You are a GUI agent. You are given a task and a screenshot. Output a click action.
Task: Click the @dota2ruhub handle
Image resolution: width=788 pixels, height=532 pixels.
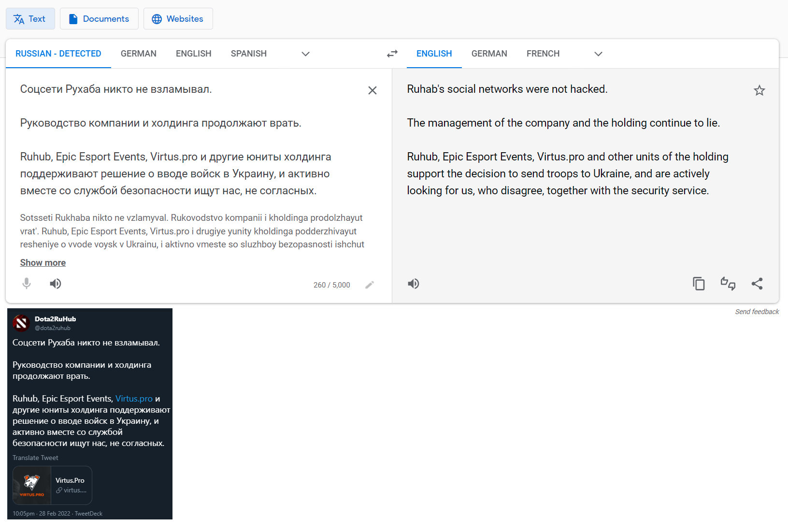(53, 328)
